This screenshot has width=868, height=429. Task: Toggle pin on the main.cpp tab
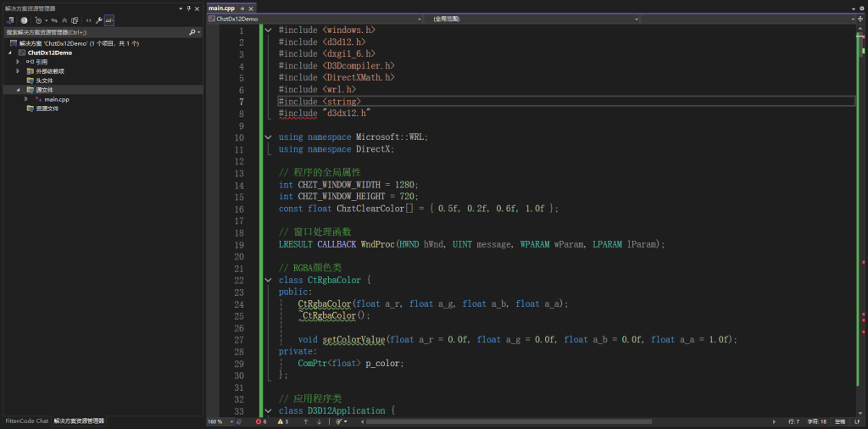pos(241,8)
